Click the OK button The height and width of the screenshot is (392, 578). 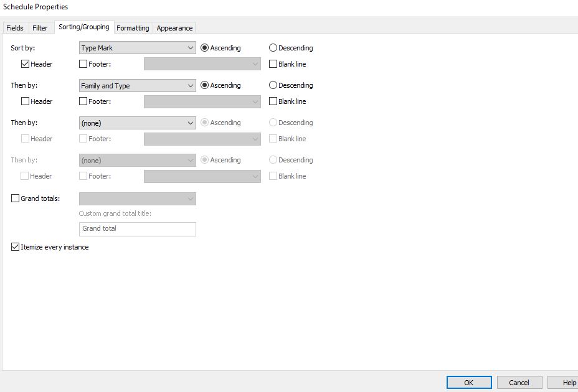(469, 383)
